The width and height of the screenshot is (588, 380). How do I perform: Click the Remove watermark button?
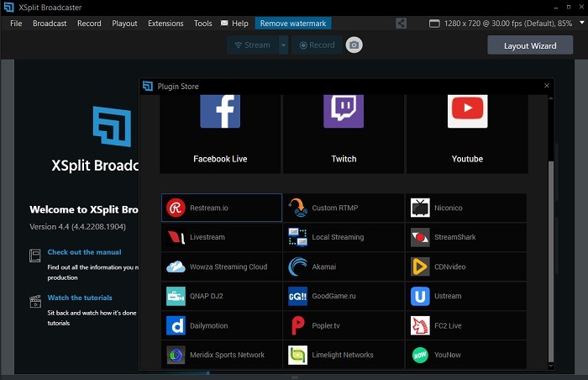[x=293, y=24]
